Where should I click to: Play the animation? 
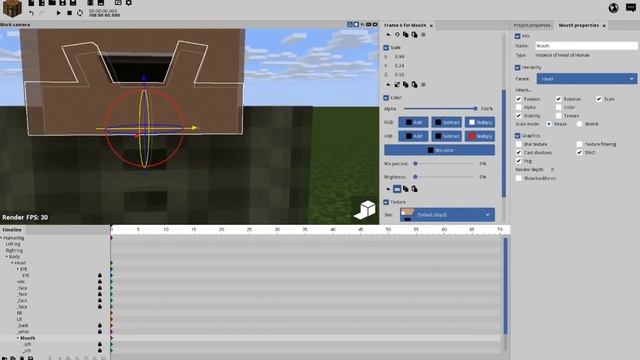point(58,13)
